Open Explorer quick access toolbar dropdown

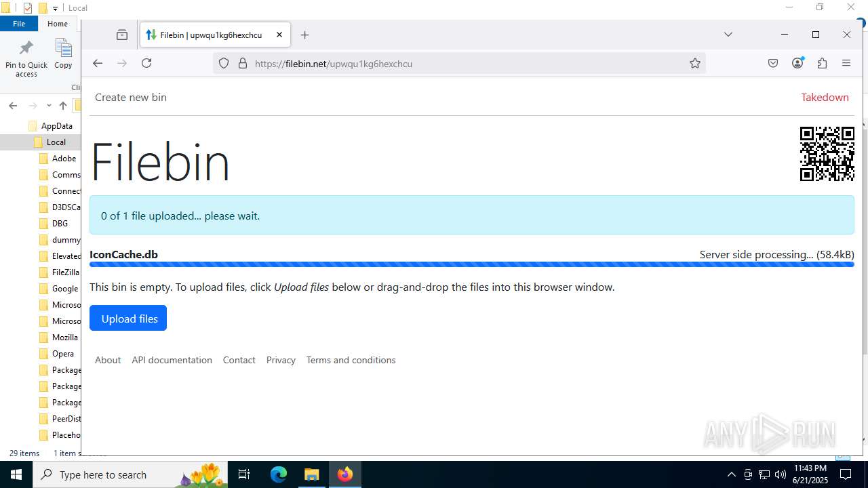pyautogui.click(x=56, y=8)
